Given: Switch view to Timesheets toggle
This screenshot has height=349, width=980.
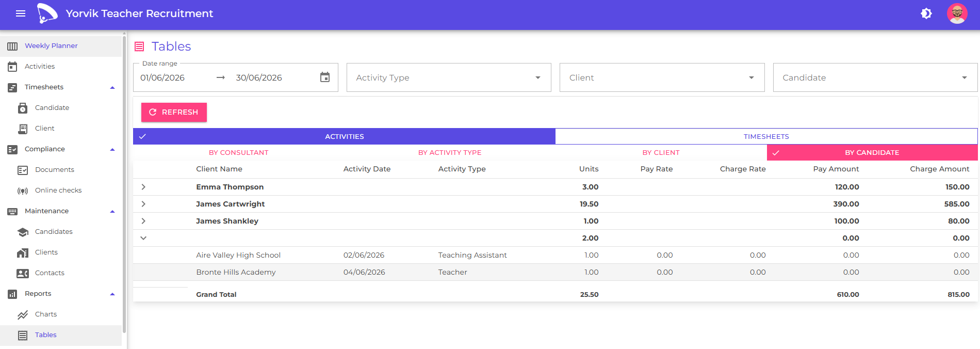Looking at the screenshot, I should click(x=766, y=136).
